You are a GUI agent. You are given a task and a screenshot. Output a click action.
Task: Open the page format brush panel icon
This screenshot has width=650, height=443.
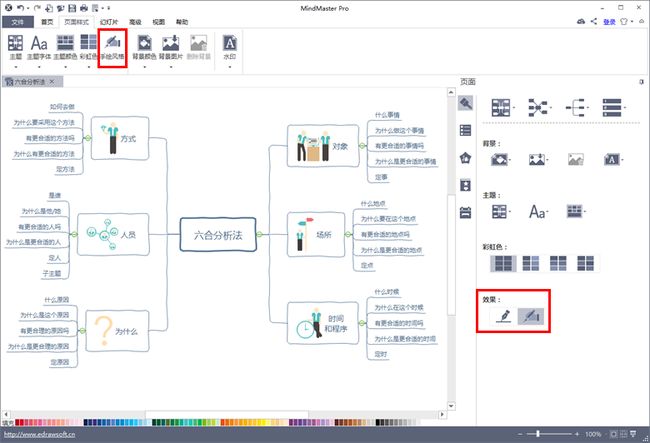click(x=466, y=103)
